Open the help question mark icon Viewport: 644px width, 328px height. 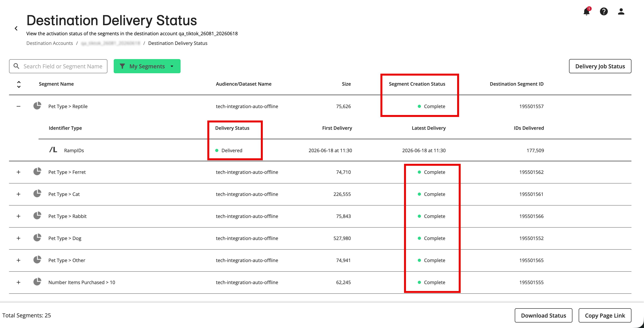[604, 11]
